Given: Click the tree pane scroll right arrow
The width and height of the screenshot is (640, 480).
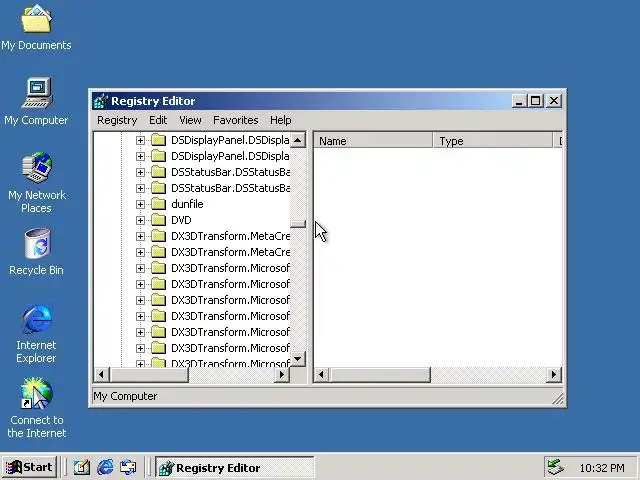Looking at the screenshot, I should (282, 374).
